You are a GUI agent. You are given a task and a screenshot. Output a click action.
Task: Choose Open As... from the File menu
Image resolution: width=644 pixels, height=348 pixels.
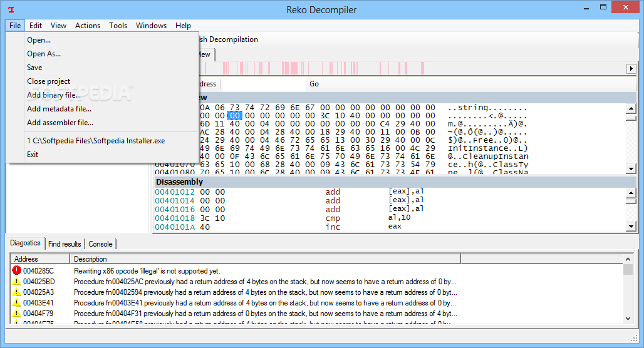tap(103, 54)
